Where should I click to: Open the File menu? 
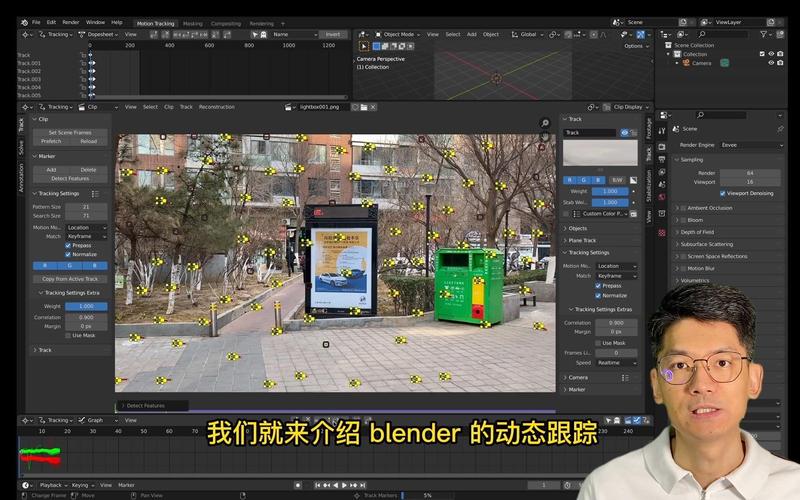(36, 22)
